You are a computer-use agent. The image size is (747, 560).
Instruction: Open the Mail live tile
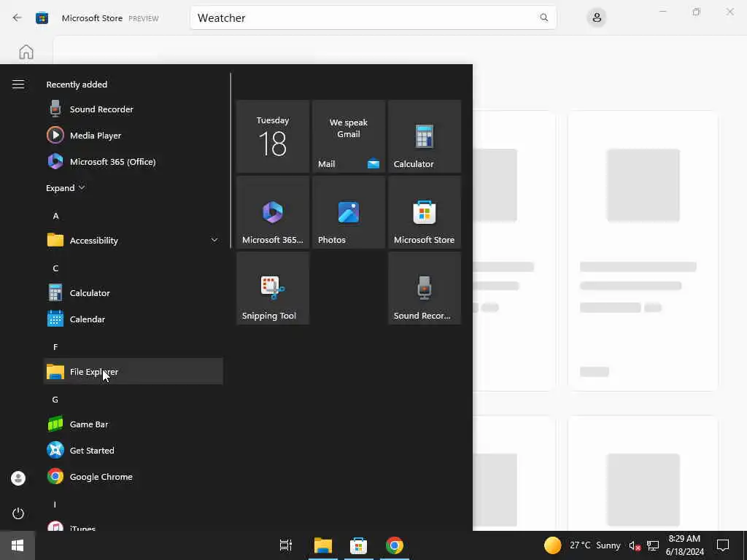pos(349,136)
